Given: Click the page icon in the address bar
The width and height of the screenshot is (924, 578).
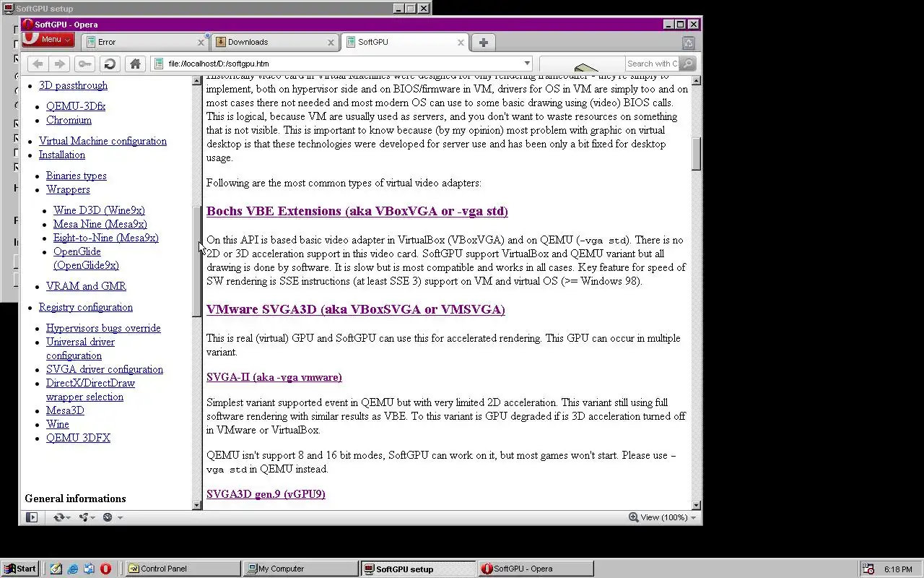Looking at the screenshot, I should pyautogui.click(x=159, y=64).
